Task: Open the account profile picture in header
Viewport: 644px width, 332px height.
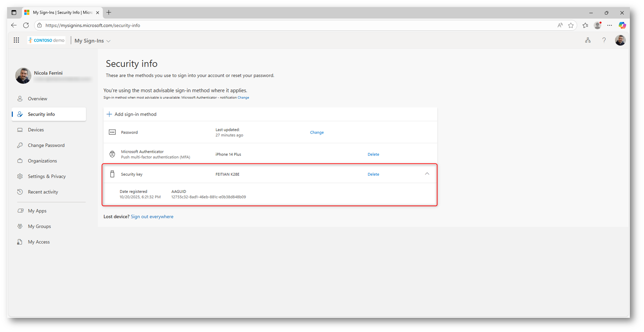Action: (x=620, y=40)
